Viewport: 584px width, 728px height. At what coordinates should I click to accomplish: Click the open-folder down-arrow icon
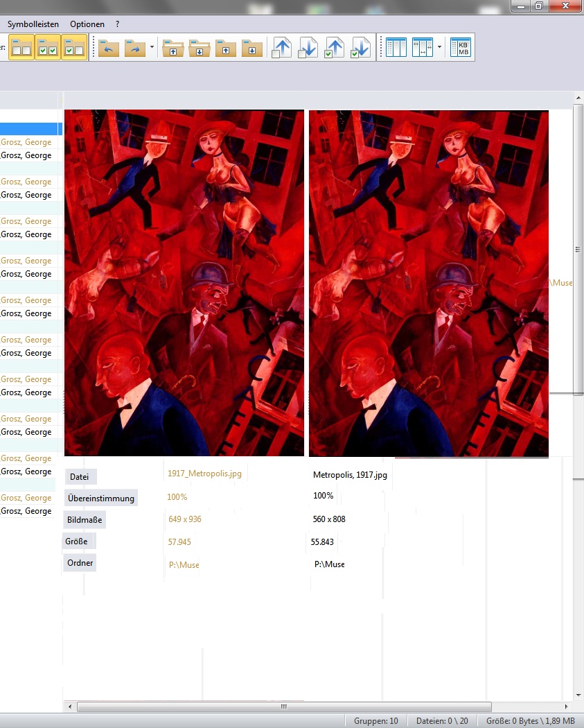point(199,48)
